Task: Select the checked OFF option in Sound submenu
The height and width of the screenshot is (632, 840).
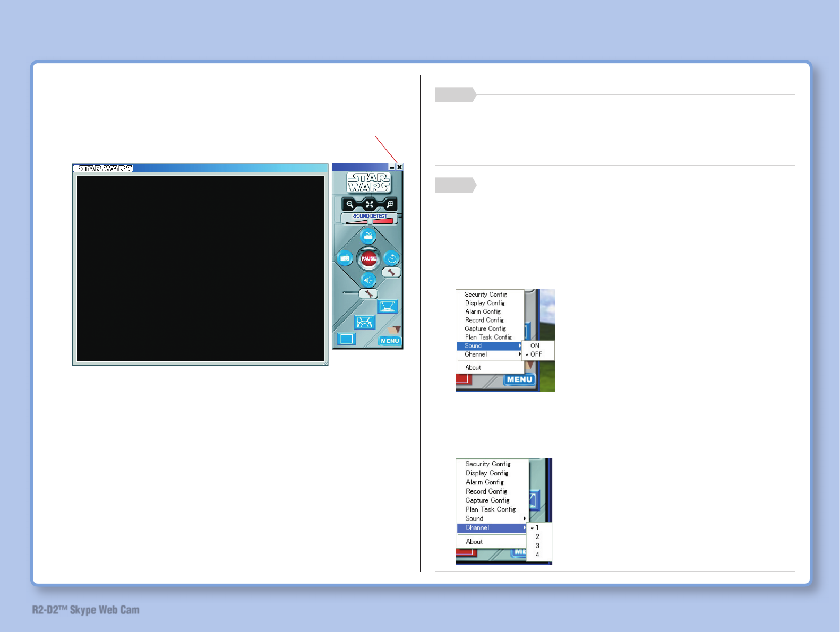Action: tap(536, 354)
